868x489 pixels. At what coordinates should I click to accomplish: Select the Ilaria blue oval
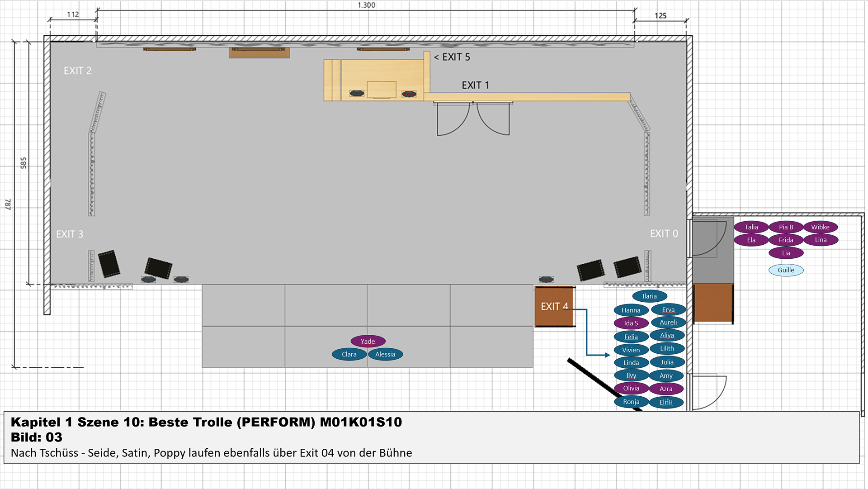[649, 296]
